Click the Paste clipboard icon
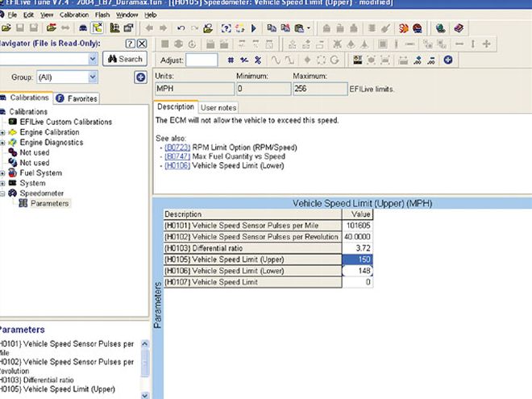 299,28
